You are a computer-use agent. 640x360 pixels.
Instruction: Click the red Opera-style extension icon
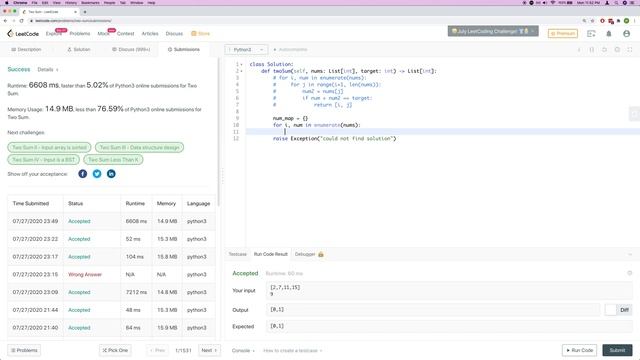coord(602,20)
